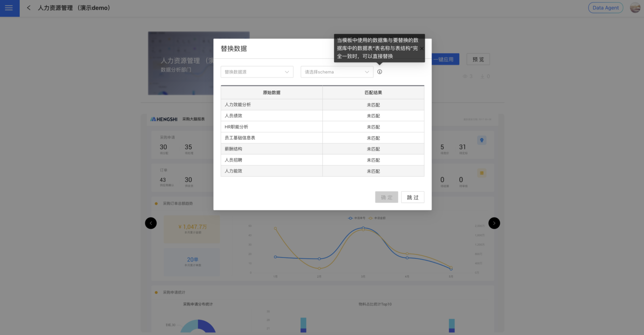This screenshot has height=335, width=644.
Task: Open the Data Agent assistant
Action: (606, 8)
